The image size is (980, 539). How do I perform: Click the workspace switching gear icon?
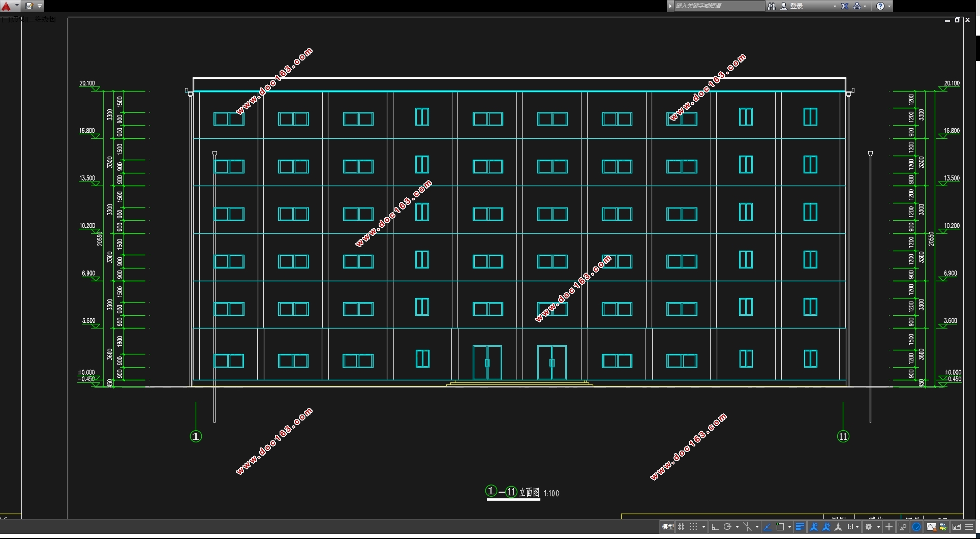tap(869, 527)
